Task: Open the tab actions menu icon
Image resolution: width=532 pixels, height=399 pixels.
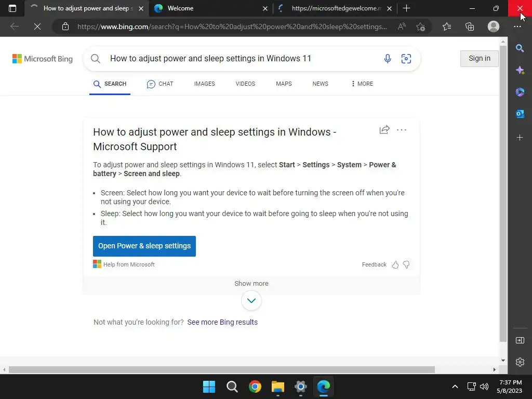Action: tap(12, 8)
